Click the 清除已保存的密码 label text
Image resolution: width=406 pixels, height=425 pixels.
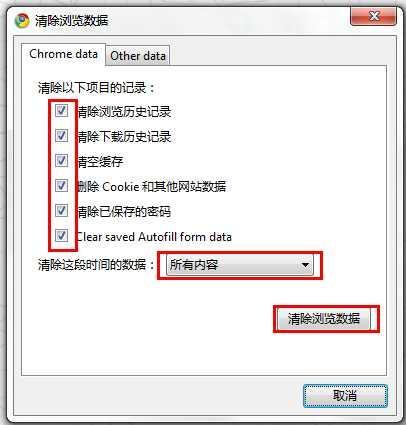point(124,211)
